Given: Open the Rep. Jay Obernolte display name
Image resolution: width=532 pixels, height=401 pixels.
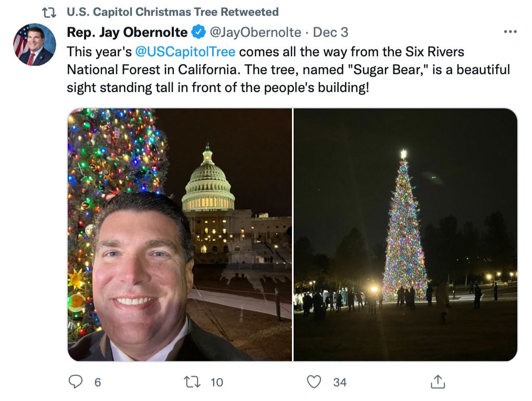Looking at the screenshot, I should pyautogui.click(x=127, y=32).
